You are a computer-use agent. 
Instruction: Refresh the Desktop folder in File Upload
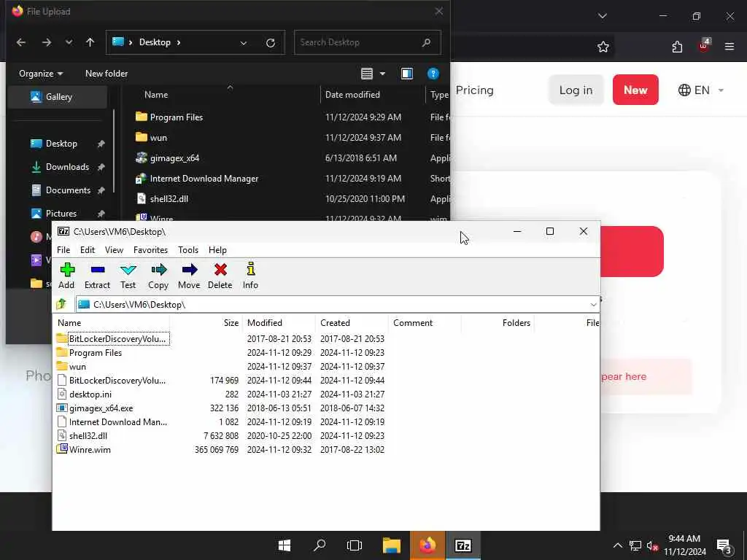(271, 43)
